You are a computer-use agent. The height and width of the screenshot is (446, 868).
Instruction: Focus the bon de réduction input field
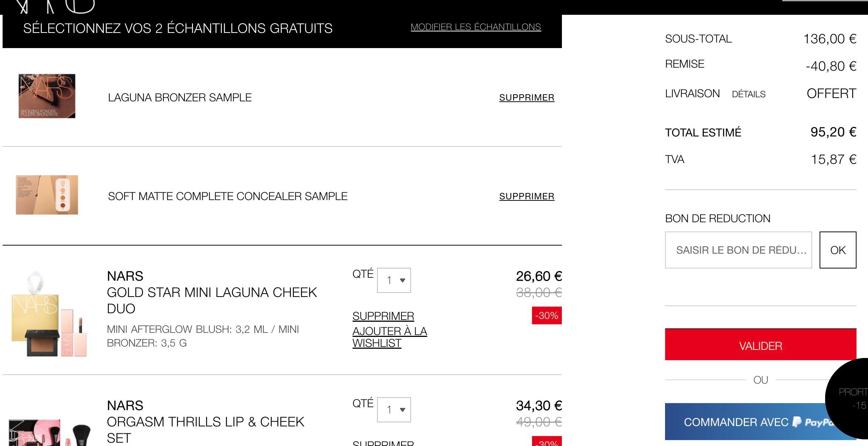click(x=739, y=250)
